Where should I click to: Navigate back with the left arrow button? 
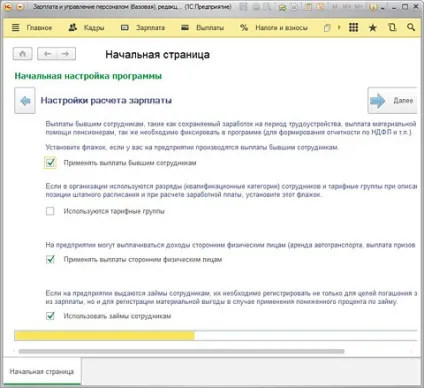click(x=47, y=54)
